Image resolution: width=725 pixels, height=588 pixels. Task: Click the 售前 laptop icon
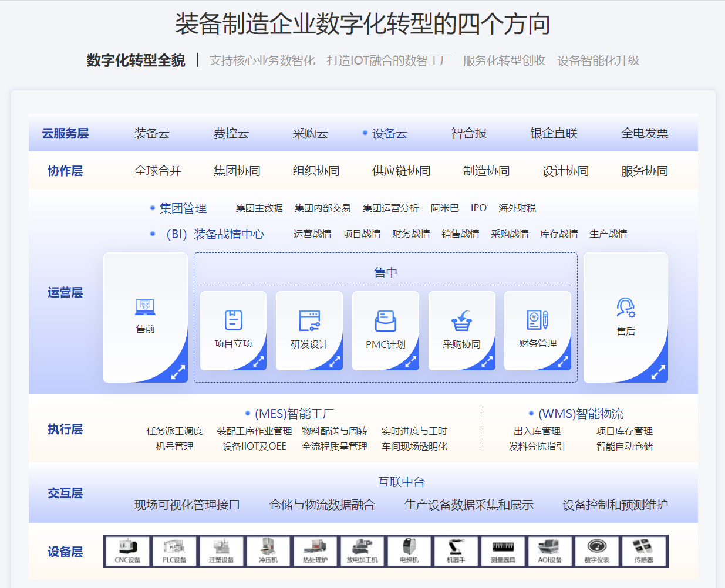tap(145, 307)
